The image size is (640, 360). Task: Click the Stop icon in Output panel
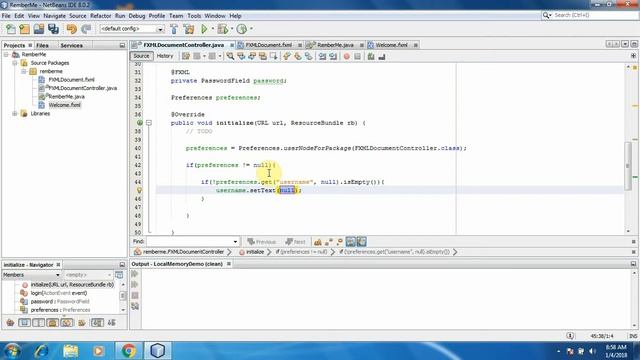(135, 295)
